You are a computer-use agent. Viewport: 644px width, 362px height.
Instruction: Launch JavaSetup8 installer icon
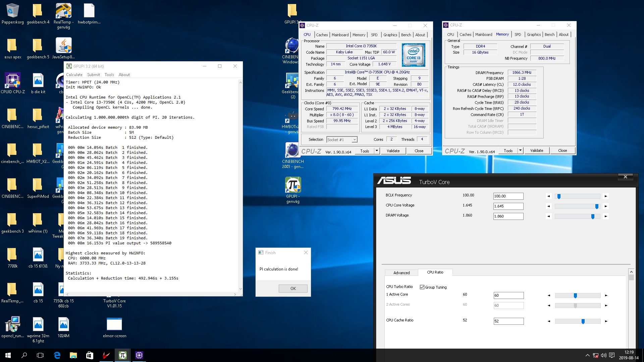click(63, 49)
